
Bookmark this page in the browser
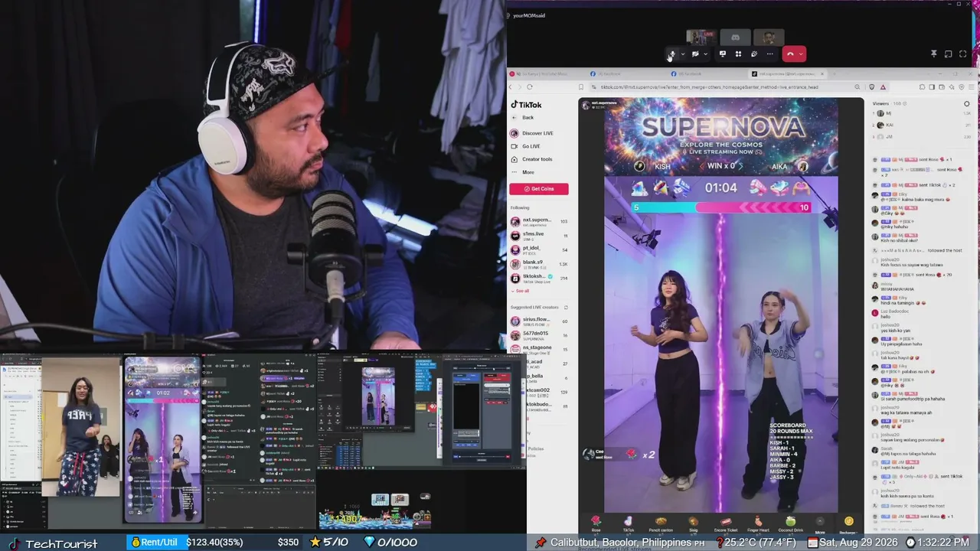tap(581, 87)
